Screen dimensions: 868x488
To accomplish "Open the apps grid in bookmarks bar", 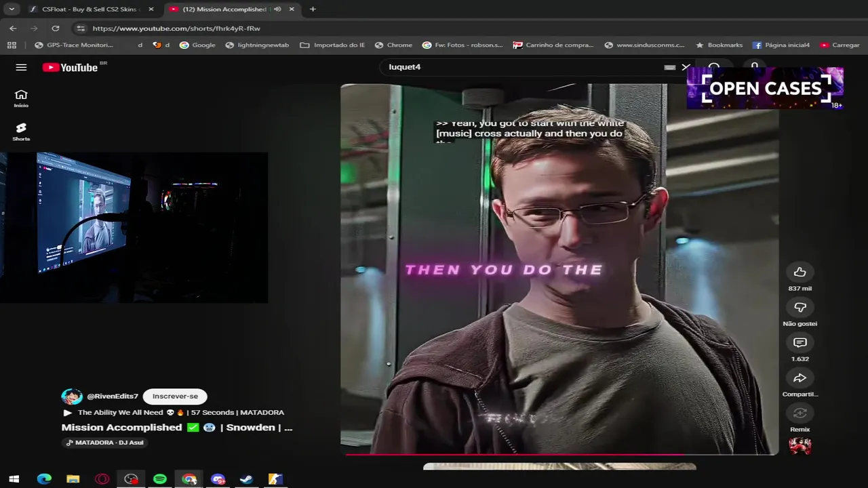I will pyautogui.click(x=12, y=45).
